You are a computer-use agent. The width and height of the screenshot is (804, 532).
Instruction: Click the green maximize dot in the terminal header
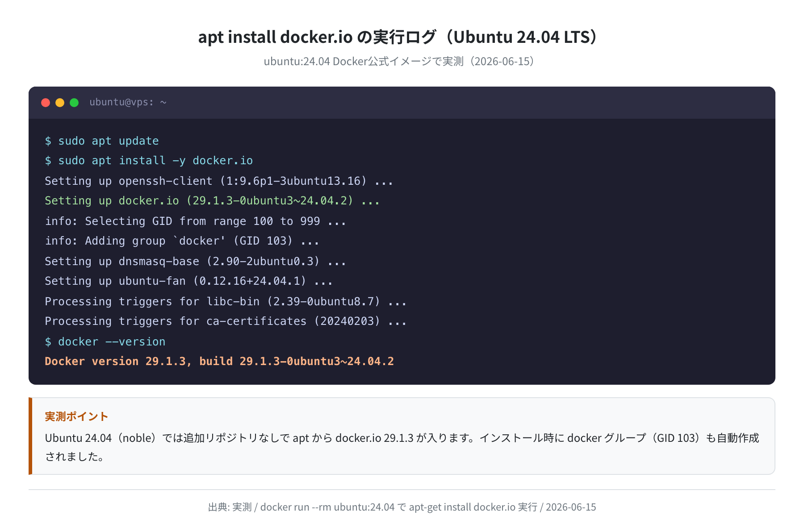pyautogui.click(x=74, y=103)
